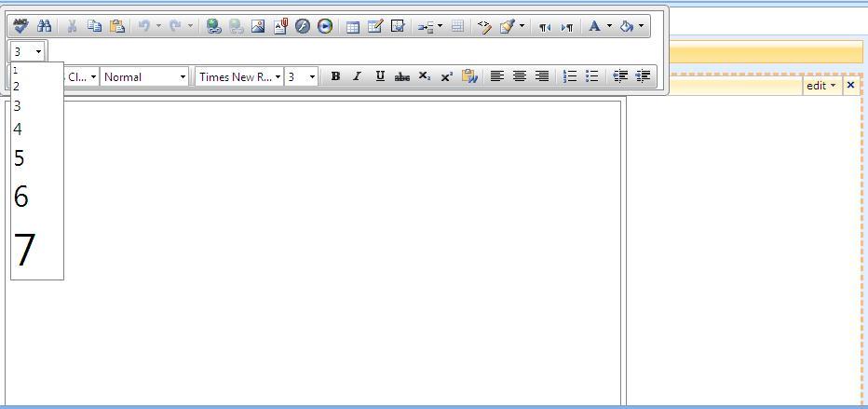Screen dimensions: 868x409
Task: Toggle italic formatting
Action: [357, 76]
